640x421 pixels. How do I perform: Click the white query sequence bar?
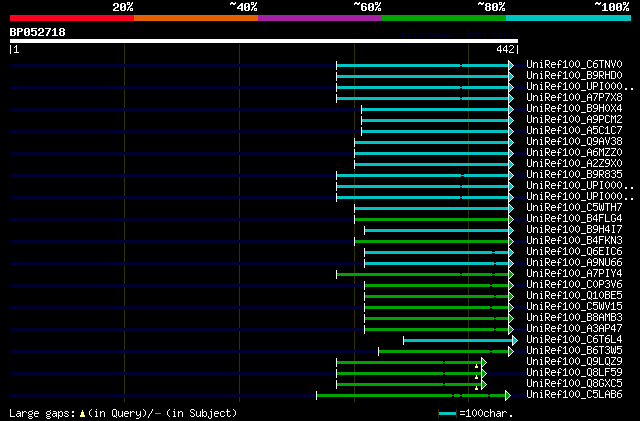(x=264, y=41)
